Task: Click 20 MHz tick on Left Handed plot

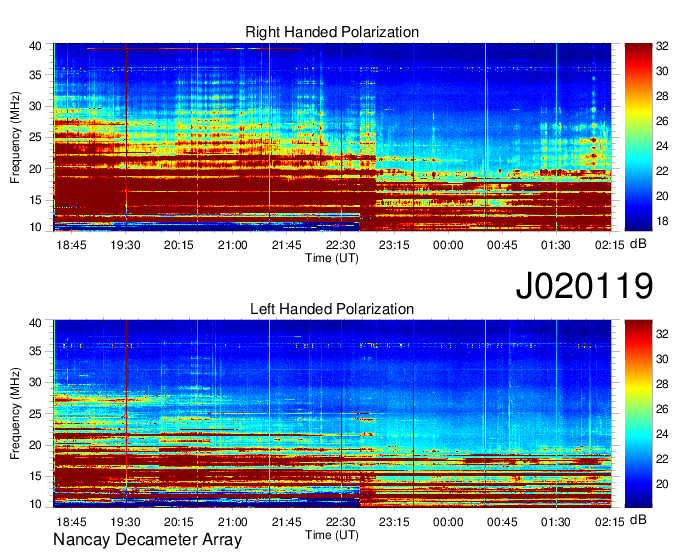Action: (35, 445)
